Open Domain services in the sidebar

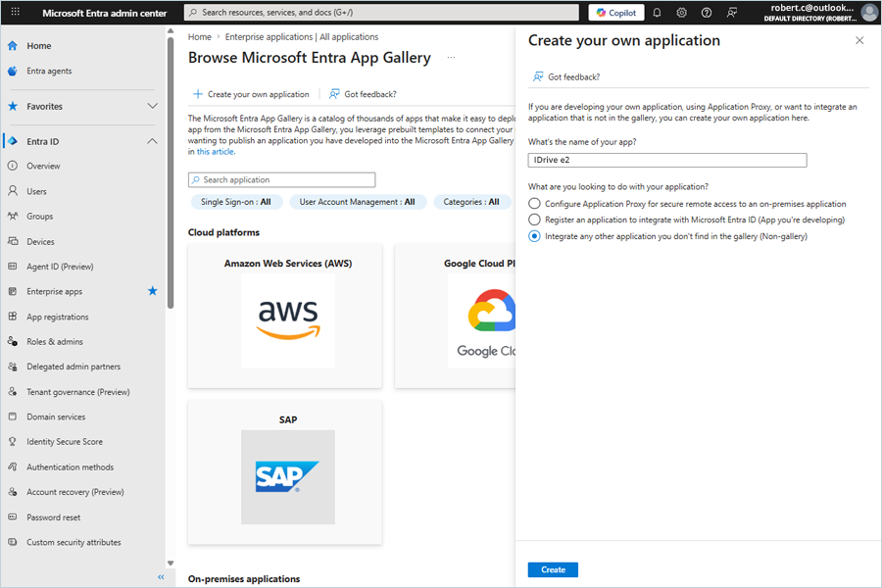[x=56, y=416]
